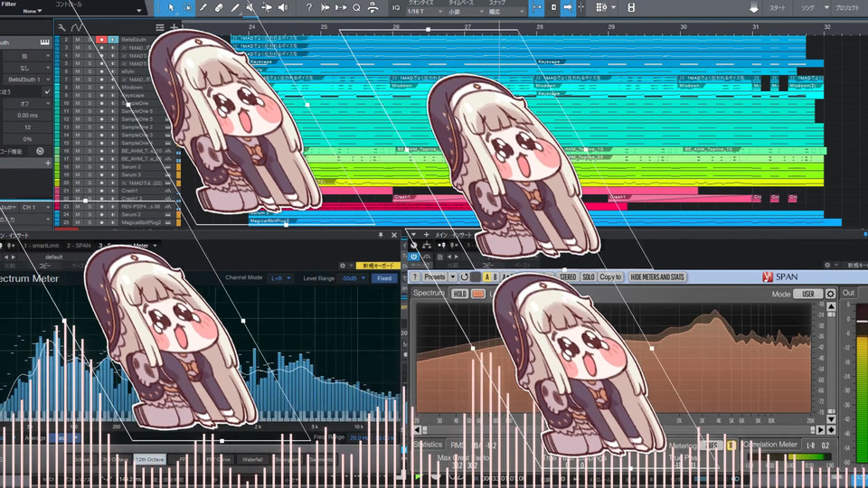Screen dimensions: 868x488
Task: Click the Fixed button in Spectrum Meter
Action: point(384,278)
